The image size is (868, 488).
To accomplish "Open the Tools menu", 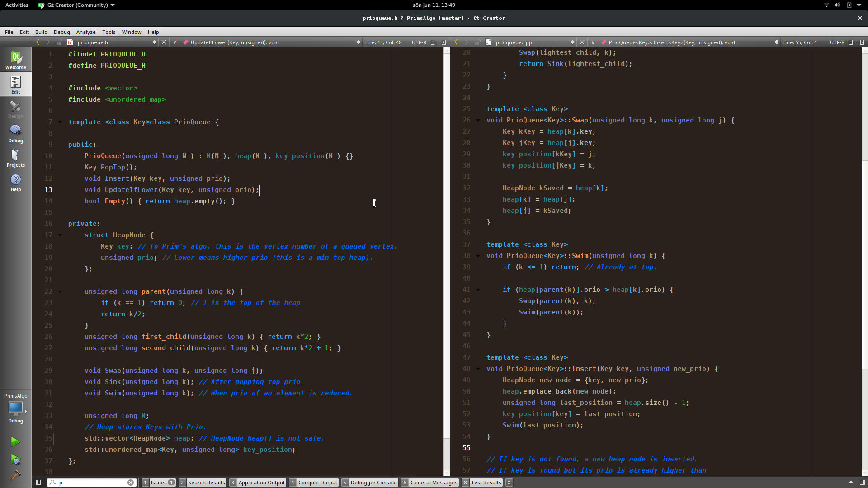I will click(x=108, y=32).
